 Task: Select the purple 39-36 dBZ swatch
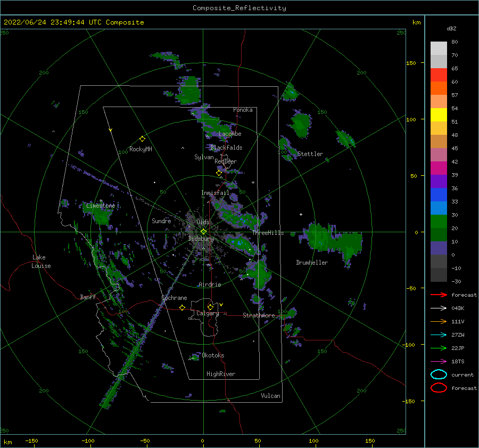(x=439, y=182)
